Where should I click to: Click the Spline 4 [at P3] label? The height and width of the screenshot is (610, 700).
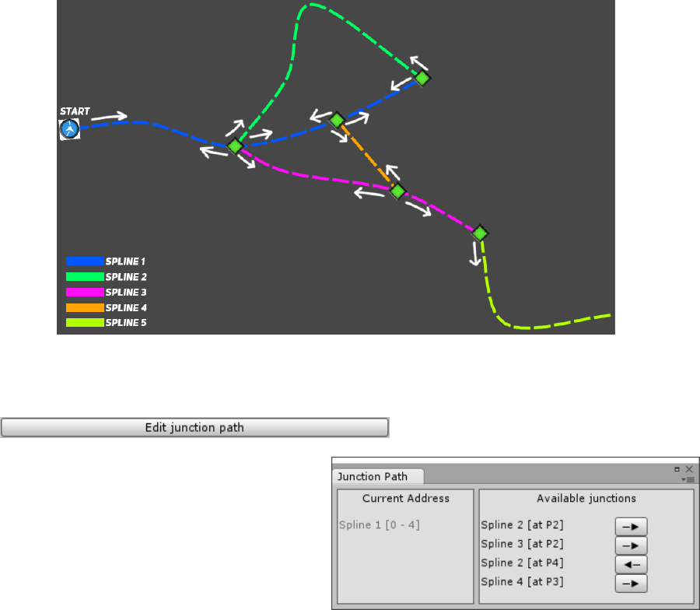(x=522, y=582)
